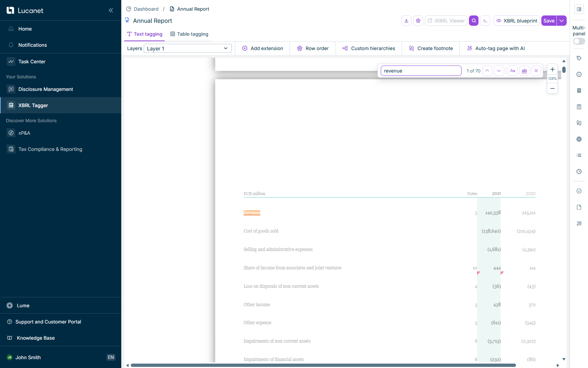Open the tag icon in right panel
The width and height of the screenshot is (588, 368).
tap(579, 58)
